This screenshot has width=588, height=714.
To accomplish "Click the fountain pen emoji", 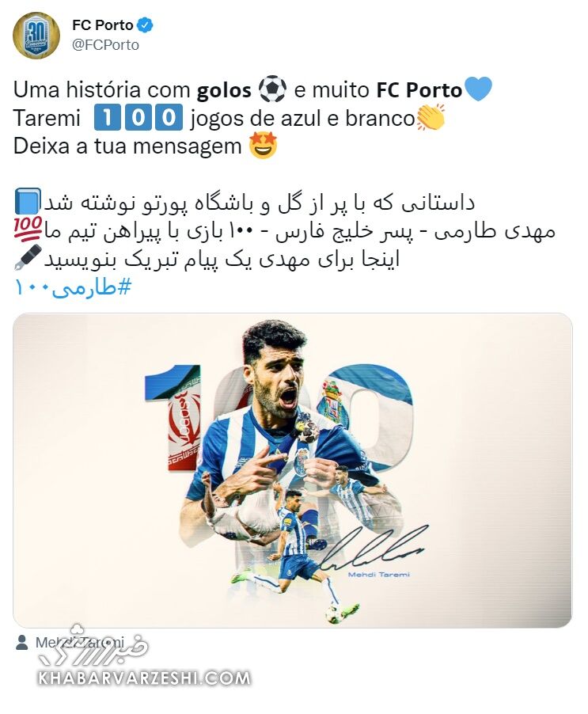I will [28, 258].
